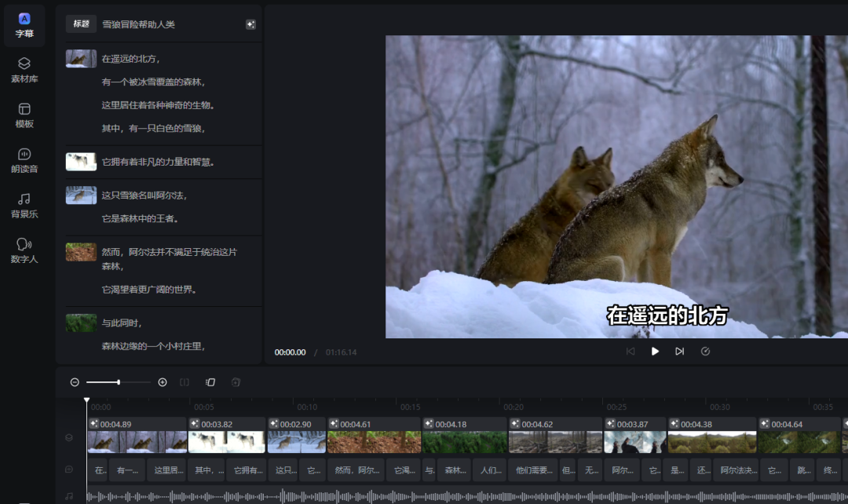Open the 数字人 digital avatar panel
The height and width of the screenshot is (504, 848).
24,250
